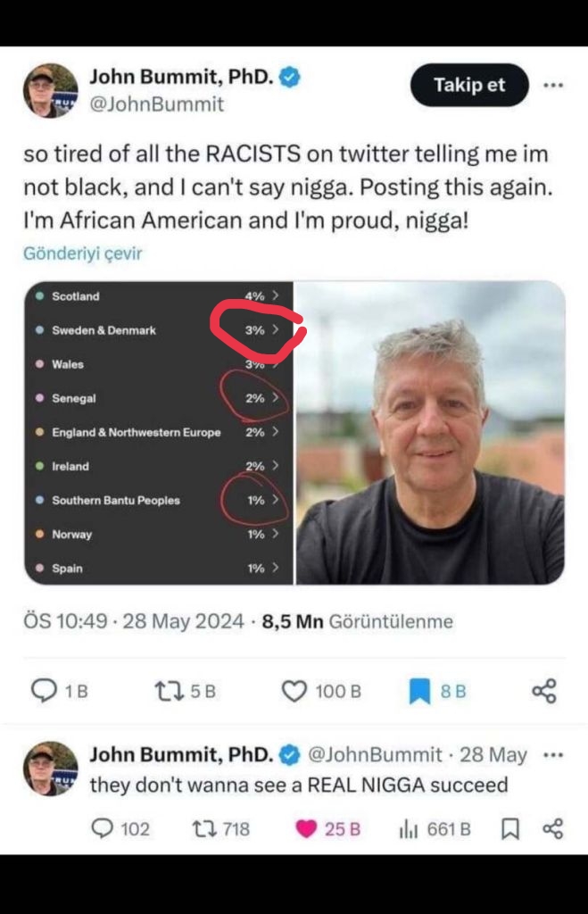Open the reply icon on main tweet

44,691
